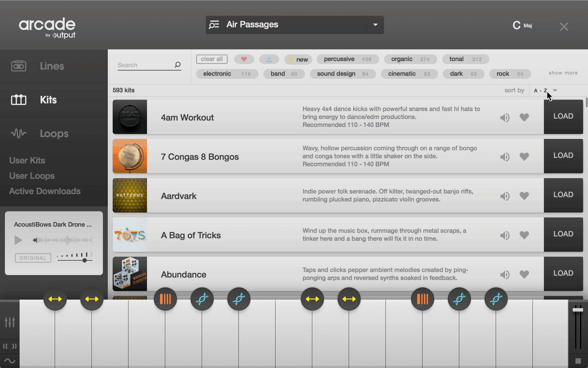This screenshot has width=588, height=368.
Task: Click the second yellow arrows modifier key
Action: (x=92, y=299)
